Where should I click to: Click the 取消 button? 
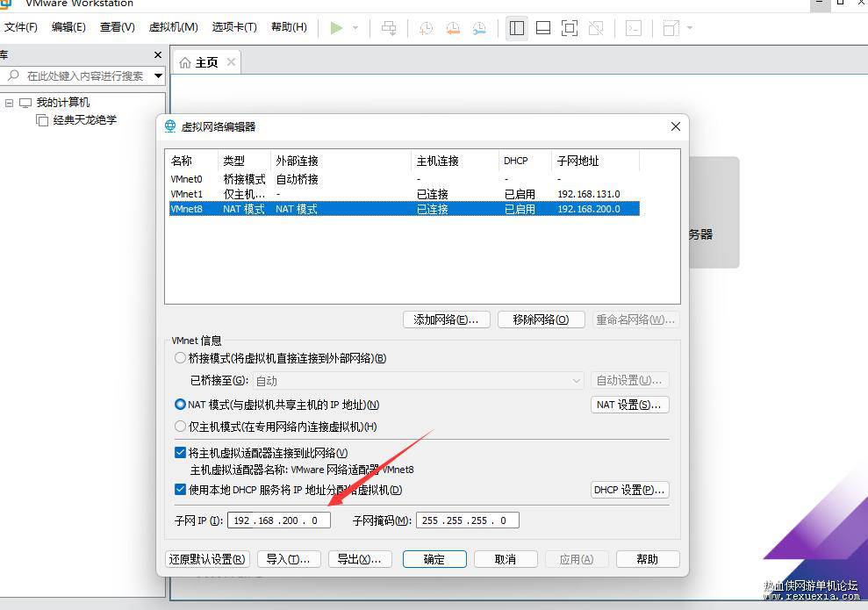point(506,559)
